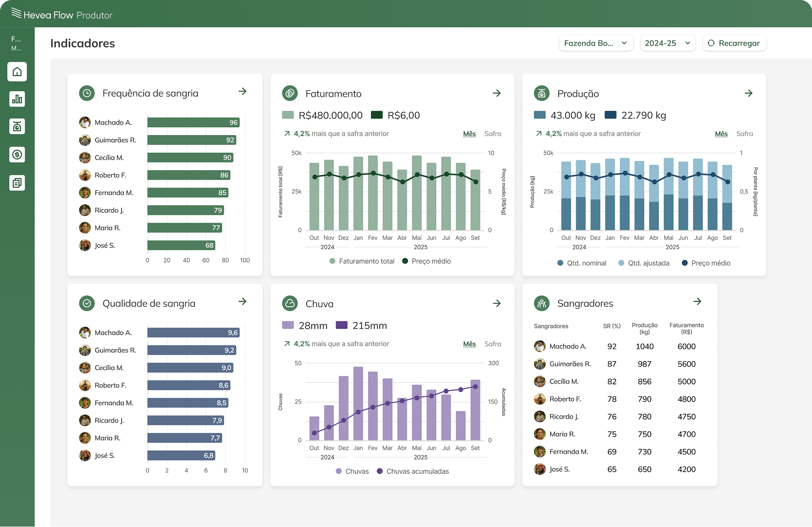Open the documents icon at sidebar bottom
This screenshot has width=812, height=527.
pyautogui.click(x=17, y=183)
